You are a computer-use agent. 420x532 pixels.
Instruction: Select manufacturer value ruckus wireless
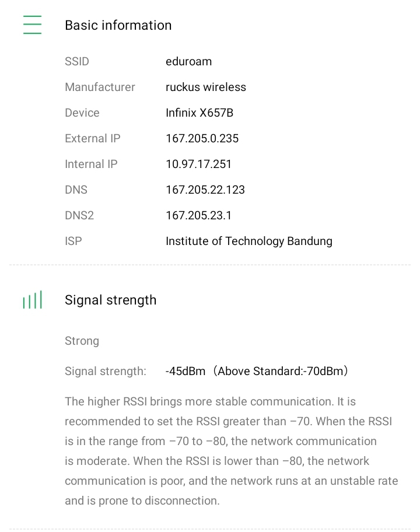point(205,87)
